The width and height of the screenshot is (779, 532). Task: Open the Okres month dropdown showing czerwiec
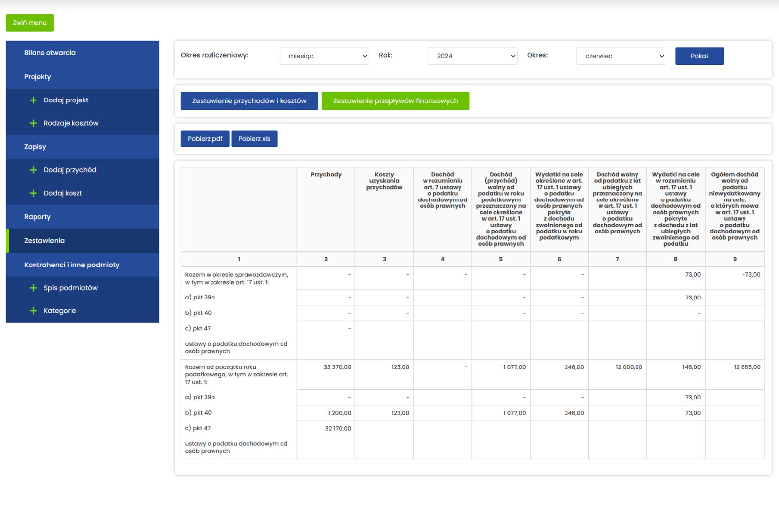tap(621, 56)
